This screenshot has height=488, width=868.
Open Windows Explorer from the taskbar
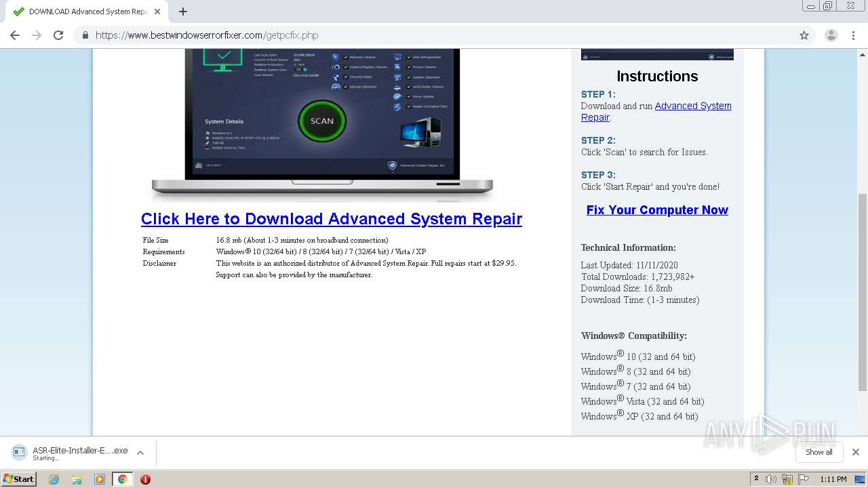(77, 479)
